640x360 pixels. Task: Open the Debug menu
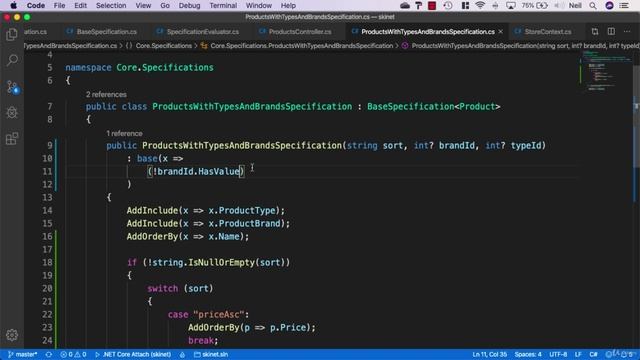click(189, 6)
